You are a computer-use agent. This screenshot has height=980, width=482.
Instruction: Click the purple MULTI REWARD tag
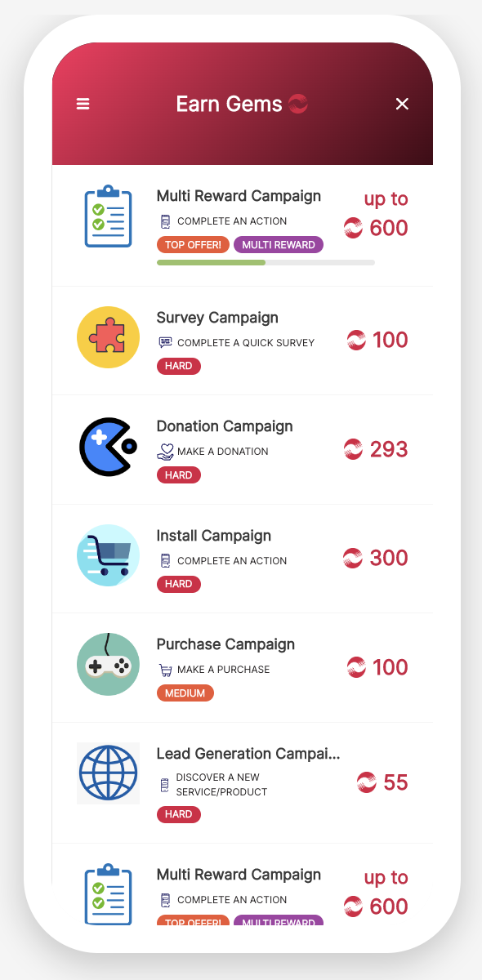[x=279, y=245]
